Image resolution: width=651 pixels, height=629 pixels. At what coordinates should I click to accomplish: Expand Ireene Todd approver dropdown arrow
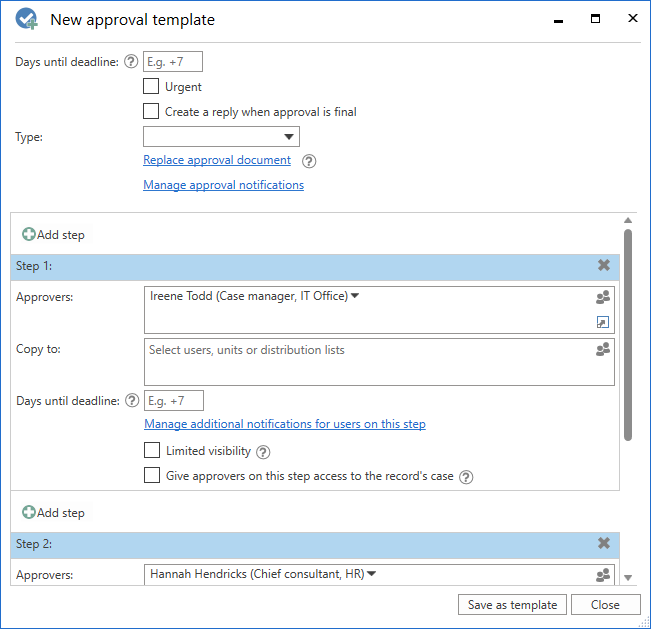(355, 296)
